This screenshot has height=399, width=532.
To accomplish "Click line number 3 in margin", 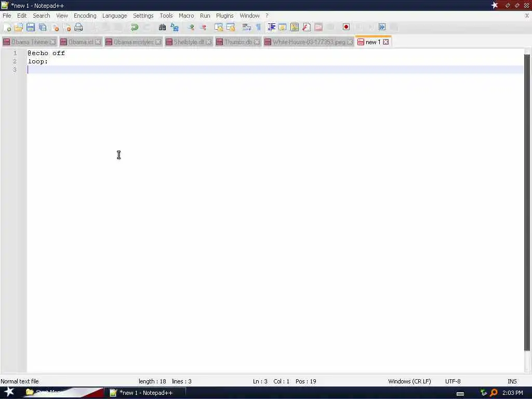I will coord(15,70).
